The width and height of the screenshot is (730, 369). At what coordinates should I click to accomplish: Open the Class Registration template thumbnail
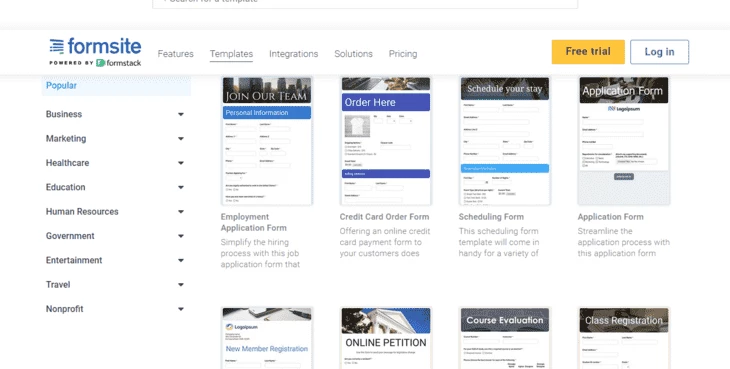pos(623,338)
